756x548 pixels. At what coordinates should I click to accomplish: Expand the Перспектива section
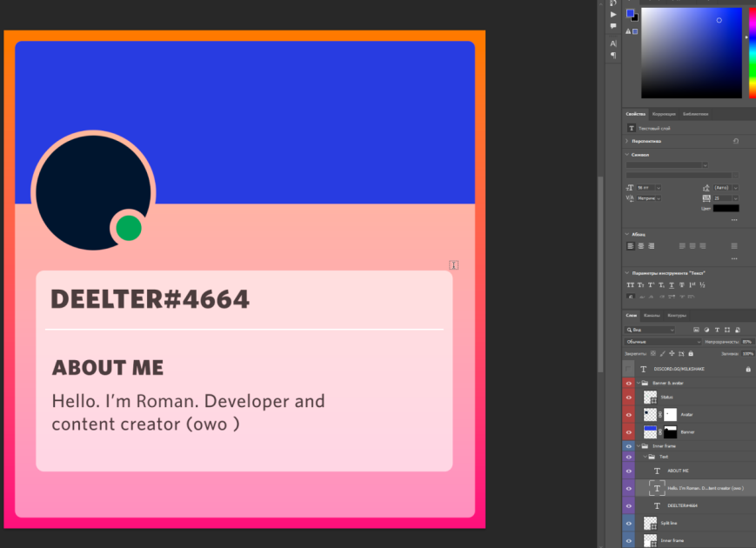(626, 141)
